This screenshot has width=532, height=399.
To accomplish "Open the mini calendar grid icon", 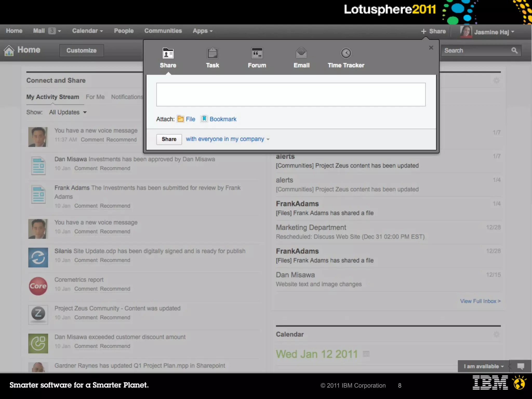I will click(x=366, y=354).
